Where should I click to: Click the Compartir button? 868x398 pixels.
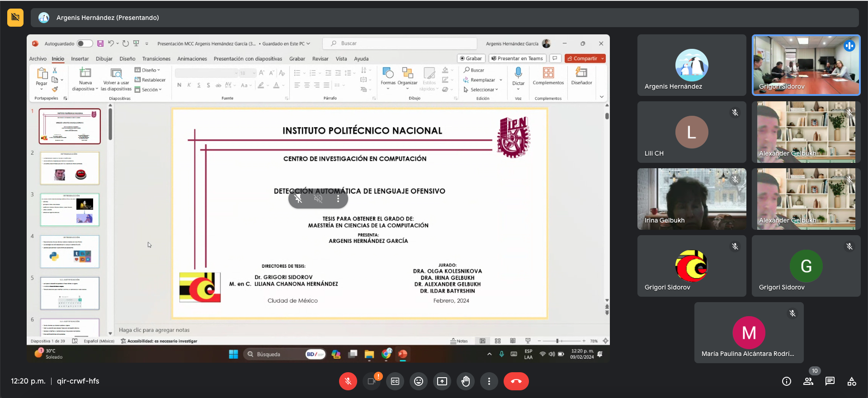click(585, 58)
